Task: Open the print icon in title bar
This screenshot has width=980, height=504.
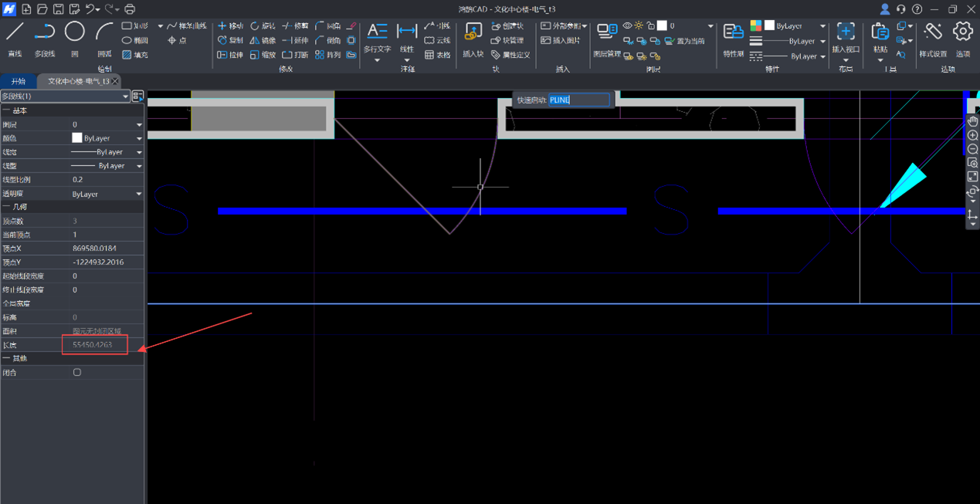Action: (130, 9)
